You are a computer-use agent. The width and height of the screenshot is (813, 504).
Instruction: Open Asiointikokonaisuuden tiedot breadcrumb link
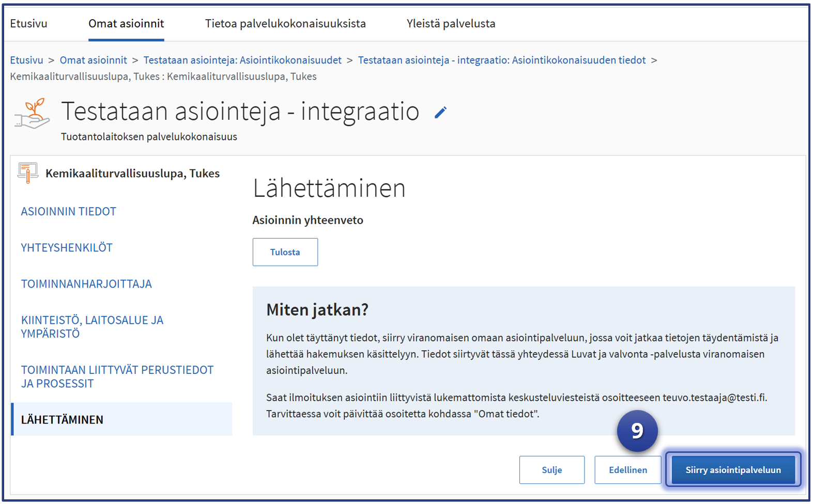click(501, 60)
